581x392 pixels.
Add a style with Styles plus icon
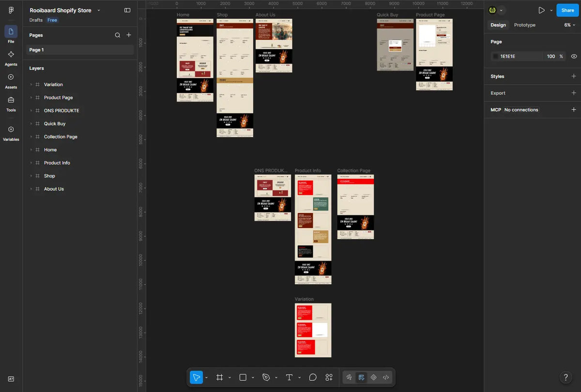[x=574, y=76]
